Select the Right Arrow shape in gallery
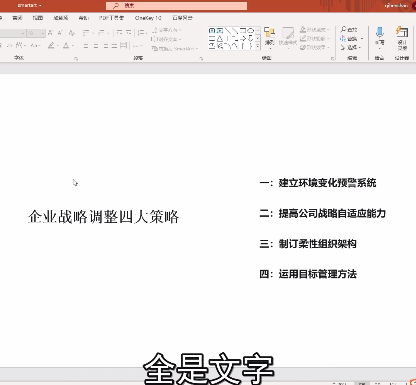Viewport: 416px width, 385px height. click(243, 38)
